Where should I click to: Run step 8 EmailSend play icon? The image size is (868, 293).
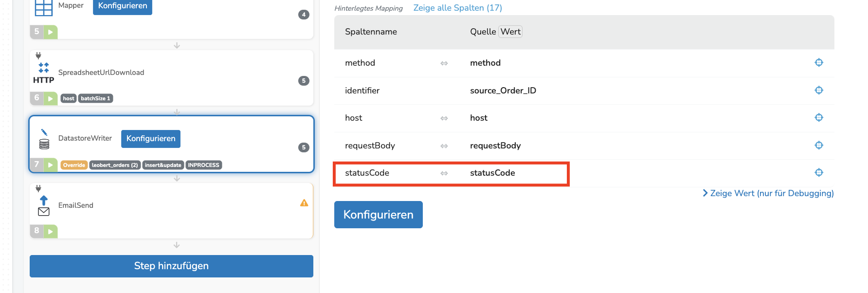pos(51,231)
